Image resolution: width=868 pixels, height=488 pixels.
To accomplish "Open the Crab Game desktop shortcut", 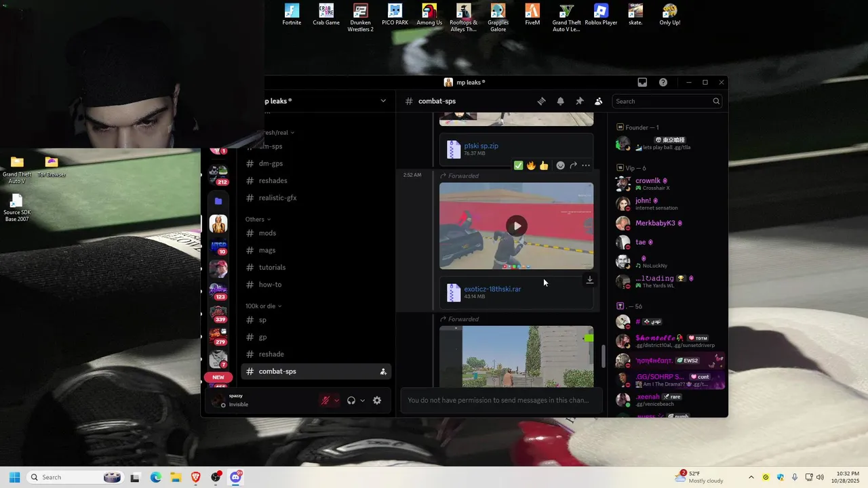I will (326, 15).
